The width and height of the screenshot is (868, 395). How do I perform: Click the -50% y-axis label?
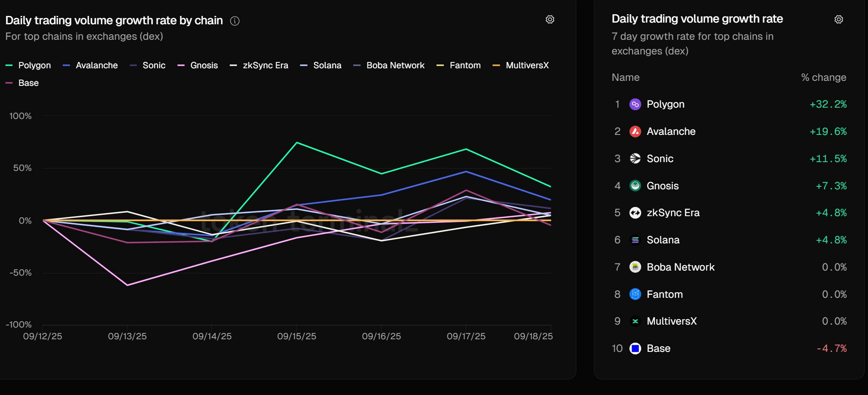[21, 273]
